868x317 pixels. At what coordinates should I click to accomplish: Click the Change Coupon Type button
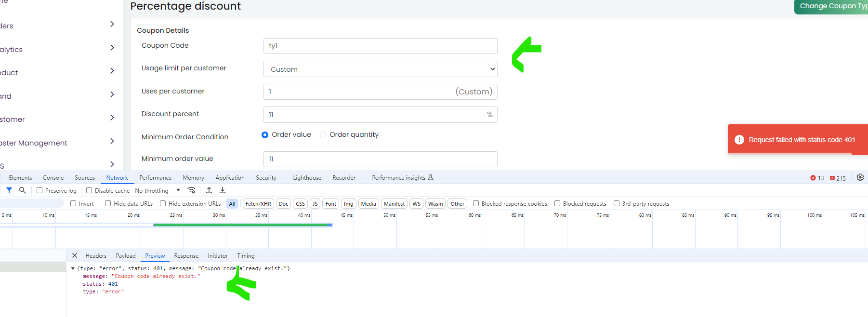[831, 6]
